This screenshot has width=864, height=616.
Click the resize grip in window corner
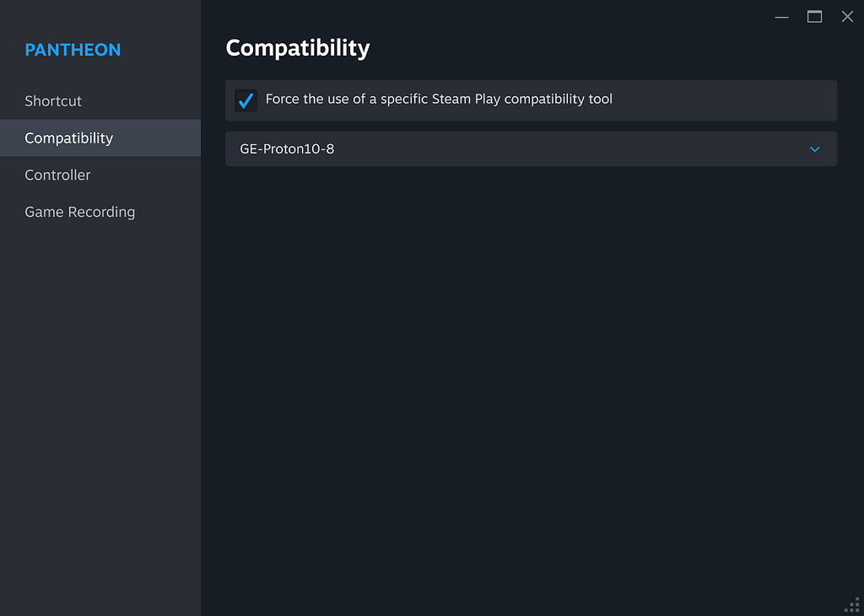point(852,605)
